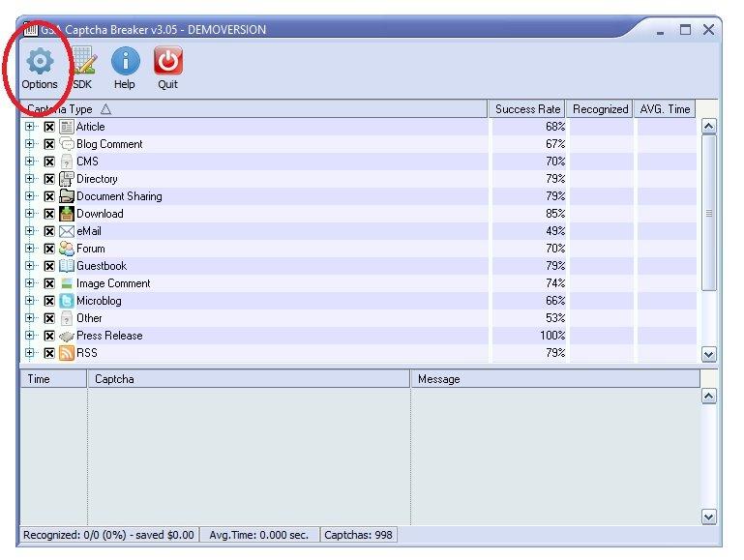The width and height of the screenshot is (744, 560).
Task: Expand the Directory tree node
Action: pyautogui.click(x=29, y=178)
